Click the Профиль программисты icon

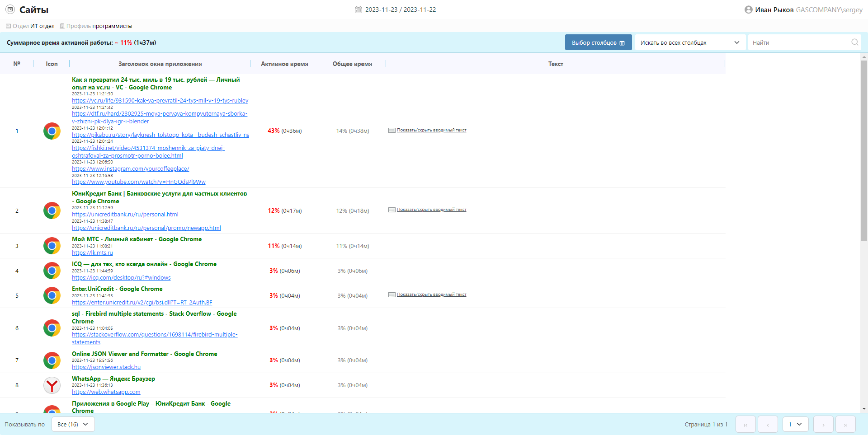click(x=62, y=26)
